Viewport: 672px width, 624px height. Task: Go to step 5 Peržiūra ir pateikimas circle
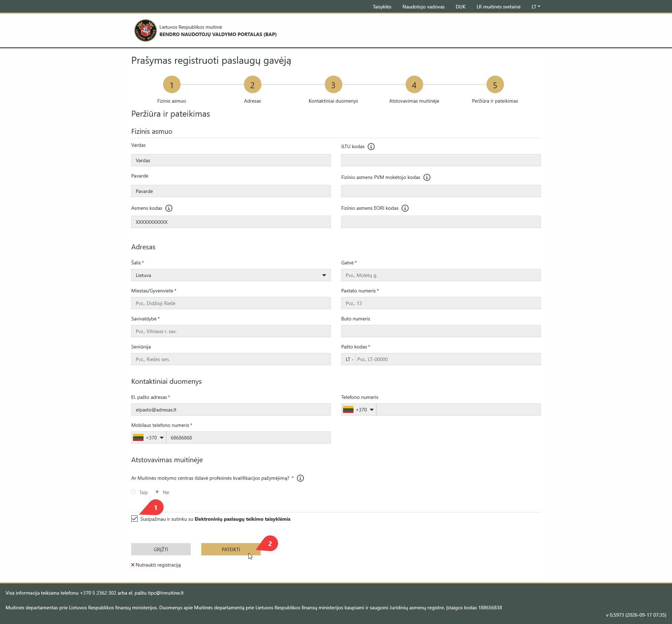(x=495, y=85)
